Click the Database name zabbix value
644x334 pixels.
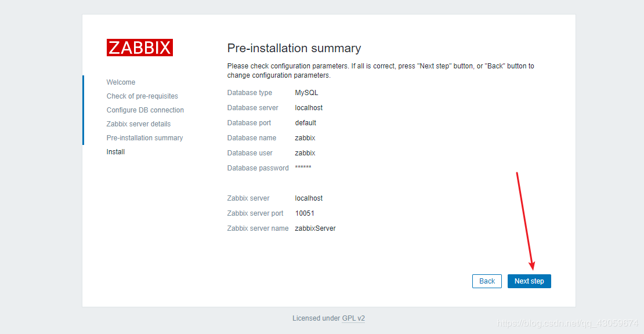(305, 138)
